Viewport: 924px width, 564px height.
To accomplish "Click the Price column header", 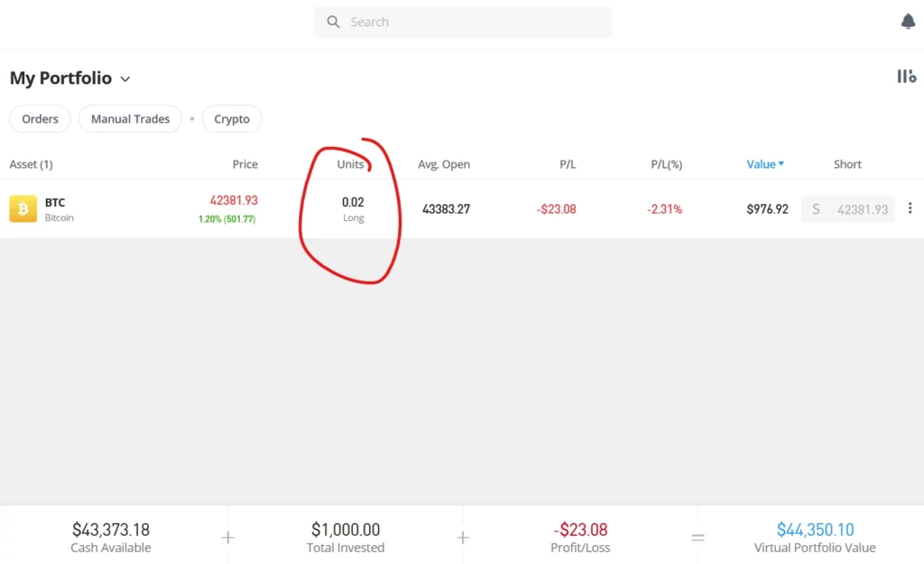I will 245,163.
